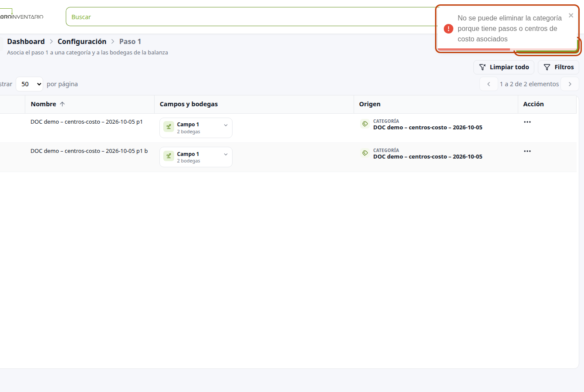Viewport: 584px width, 392px height.
Task: Navigate to Dashboard breadcrumb
Action: (x=26, y=41)
